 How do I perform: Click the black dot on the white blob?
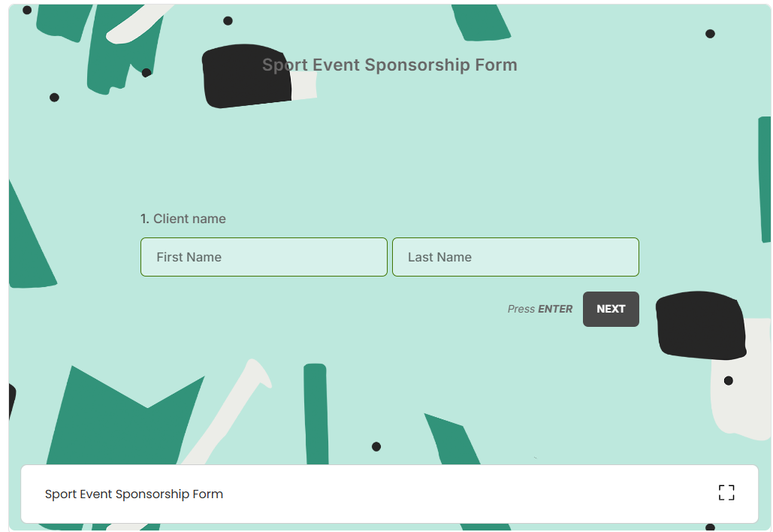coord(728,381)
